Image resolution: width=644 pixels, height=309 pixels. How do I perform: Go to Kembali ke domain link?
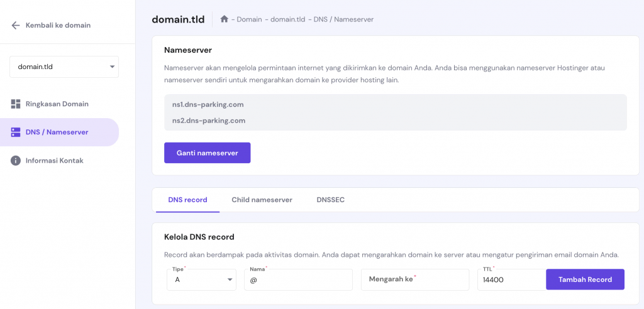[x=58, y=25]
